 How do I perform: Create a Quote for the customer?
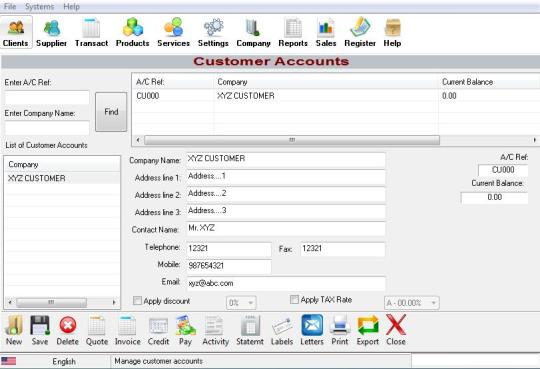point(97,330)
